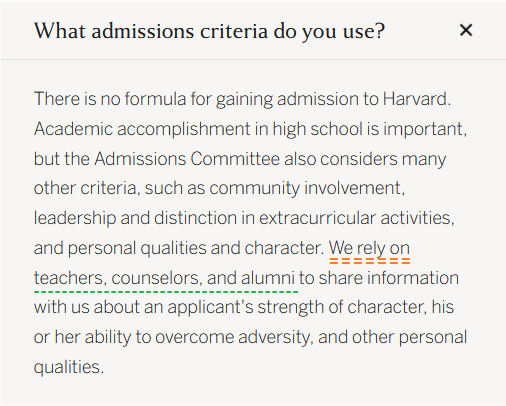Click the orange-underlined "We rely on" phrase
Image resolution: width=506 pixels, height=406 pixels.
click(369, 248)
